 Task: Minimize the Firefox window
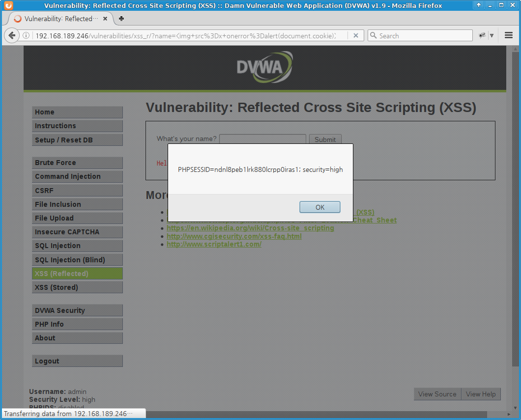coord(490,5)
